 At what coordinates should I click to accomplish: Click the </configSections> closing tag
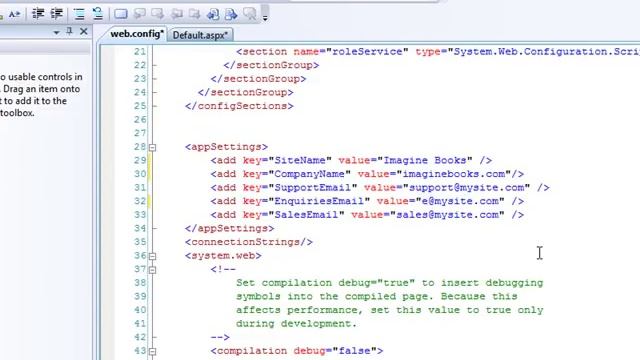pos(239,106)
